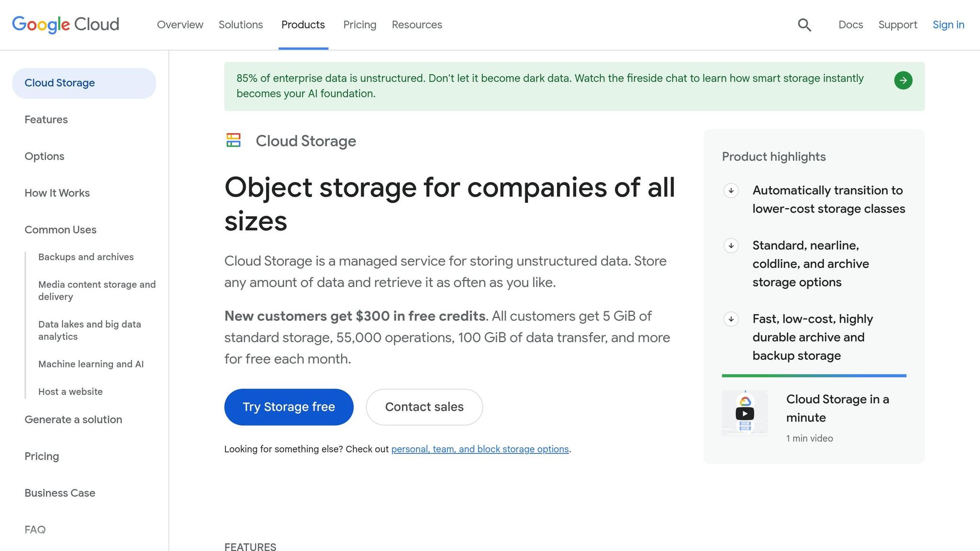Click the green arrow in the banner
Screen dimensions: 980x551
(x=903, y=80)
